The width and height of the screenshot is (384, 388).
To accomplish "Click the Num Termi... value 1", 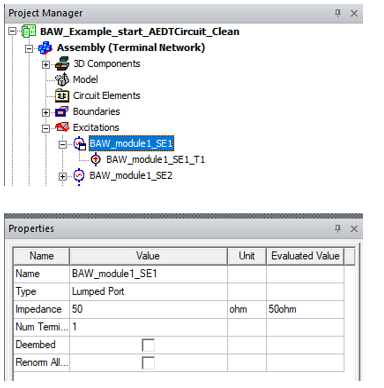I will coord(148,327).
